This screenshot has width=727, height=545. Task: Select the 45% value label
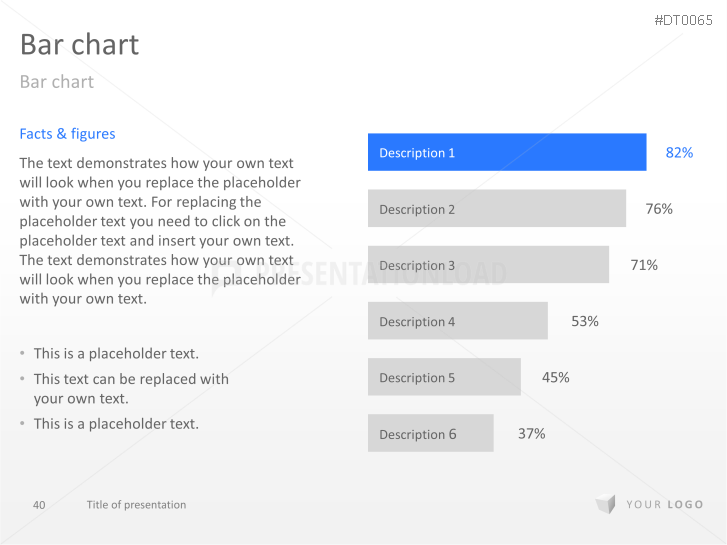[x=556, y=377]
